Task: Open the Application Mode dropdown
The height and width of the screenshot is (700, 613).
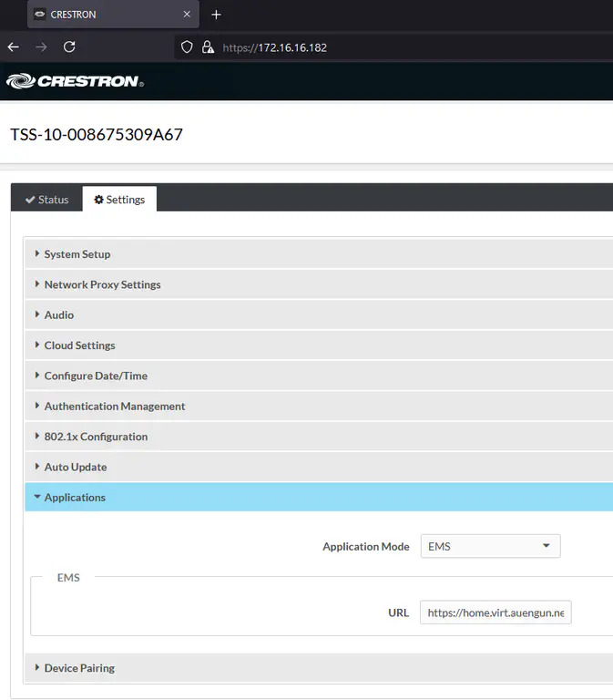Action: pyautogui.click(x=490, y=546)
